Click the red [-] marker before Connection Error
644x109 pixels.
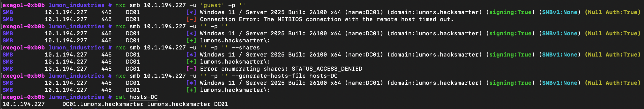pos(191,19)
